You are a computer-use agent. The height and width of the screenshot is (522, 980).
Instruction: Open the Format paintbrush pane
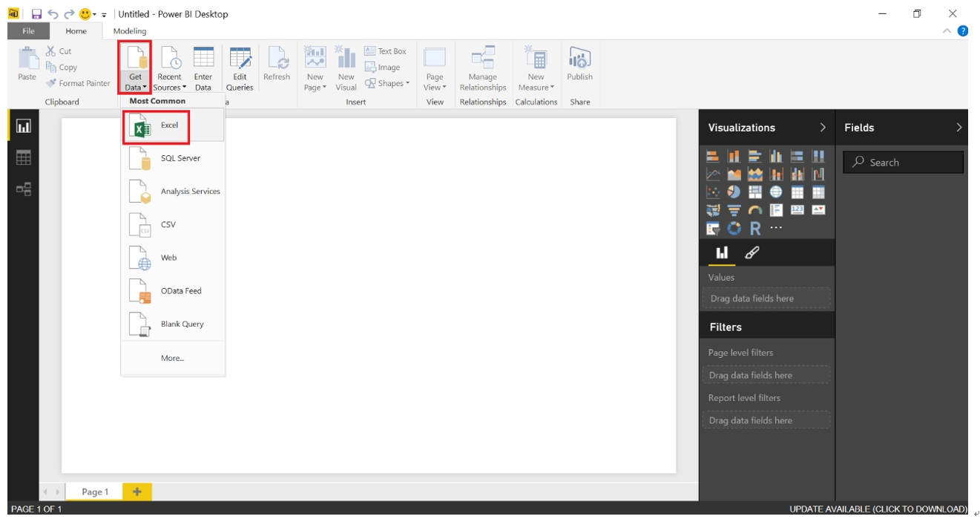[752, 252]
